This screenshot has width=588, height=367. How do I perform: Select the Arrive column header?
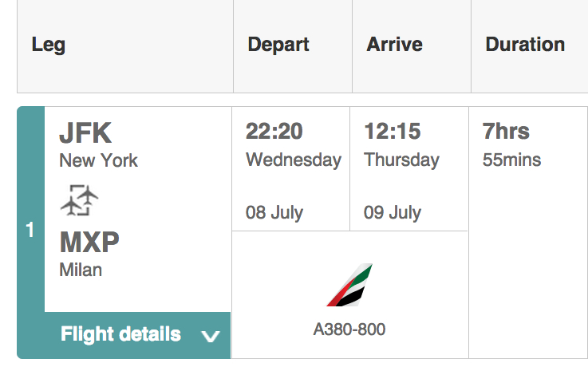point(394,45)
